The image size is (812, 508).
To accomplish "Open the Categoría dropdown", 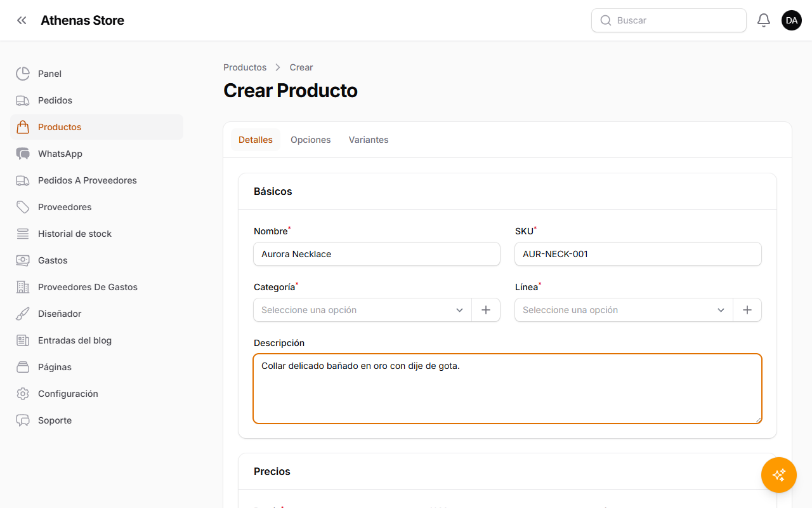I will [x=362, y=310].
